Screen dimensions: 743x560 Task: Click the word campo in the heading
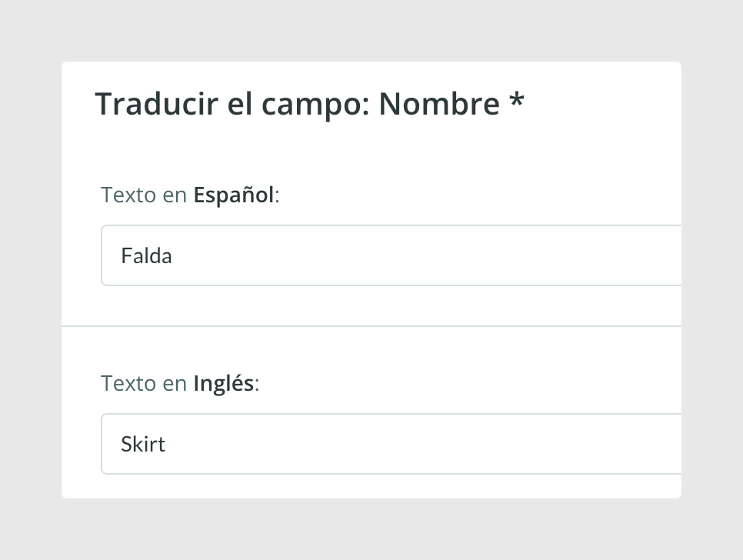tap(315, 105)
